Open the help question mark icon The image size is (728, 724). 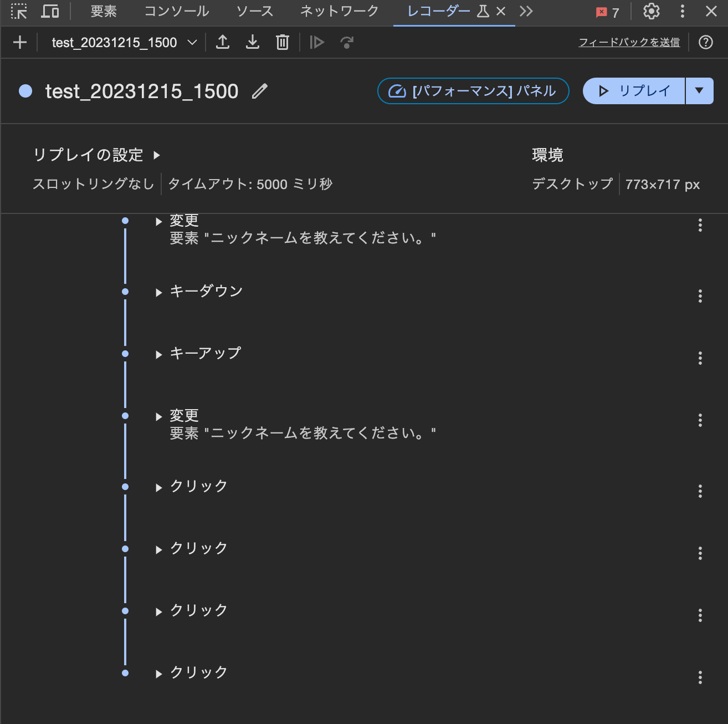tap(706, 42)
